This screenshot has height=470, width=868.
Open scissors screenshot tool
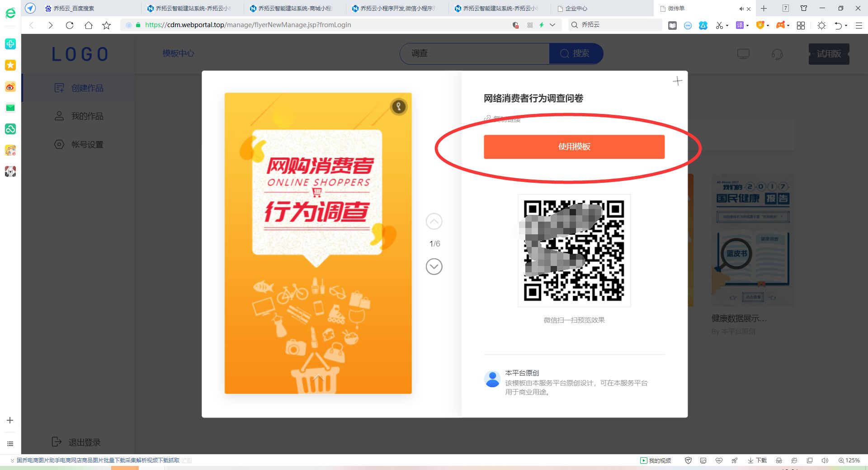point(719,25)
